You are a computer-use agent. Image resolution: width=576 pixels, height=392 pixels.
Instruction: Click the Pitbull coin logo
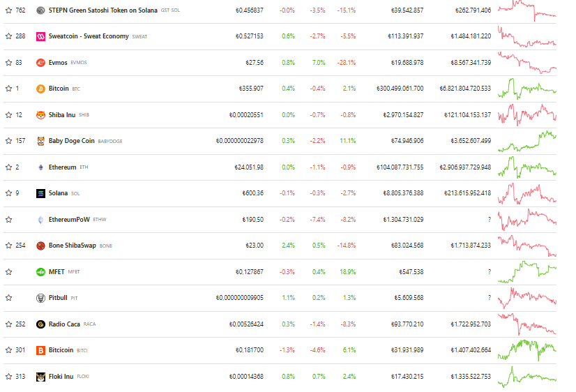[x=40, y=298]
